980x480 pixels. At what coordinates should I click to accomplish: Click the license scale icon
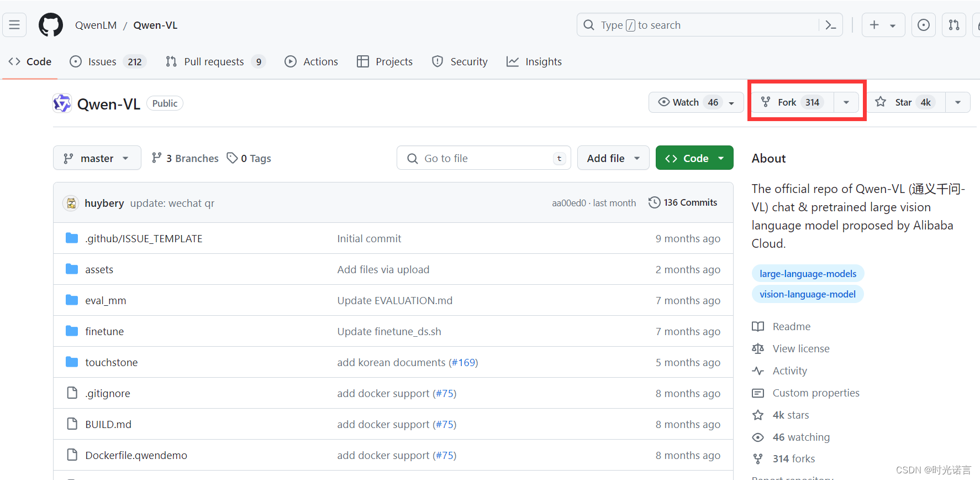point(758,348)
